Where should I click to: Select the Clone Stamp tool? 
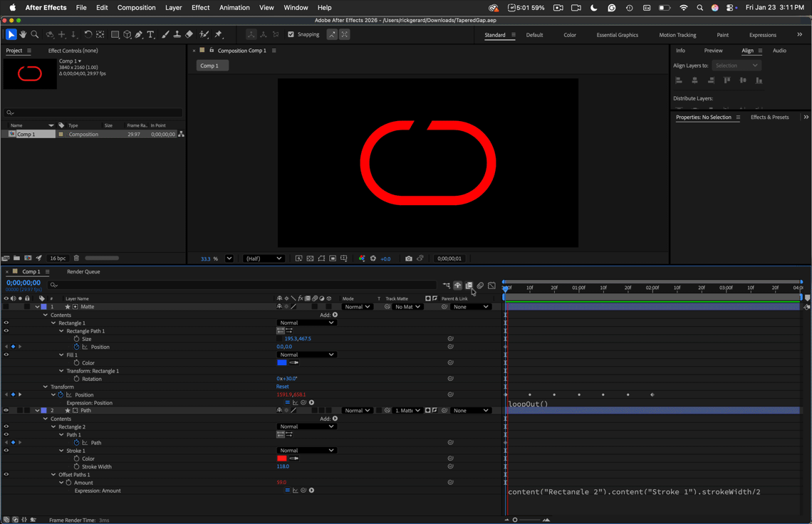177,34
